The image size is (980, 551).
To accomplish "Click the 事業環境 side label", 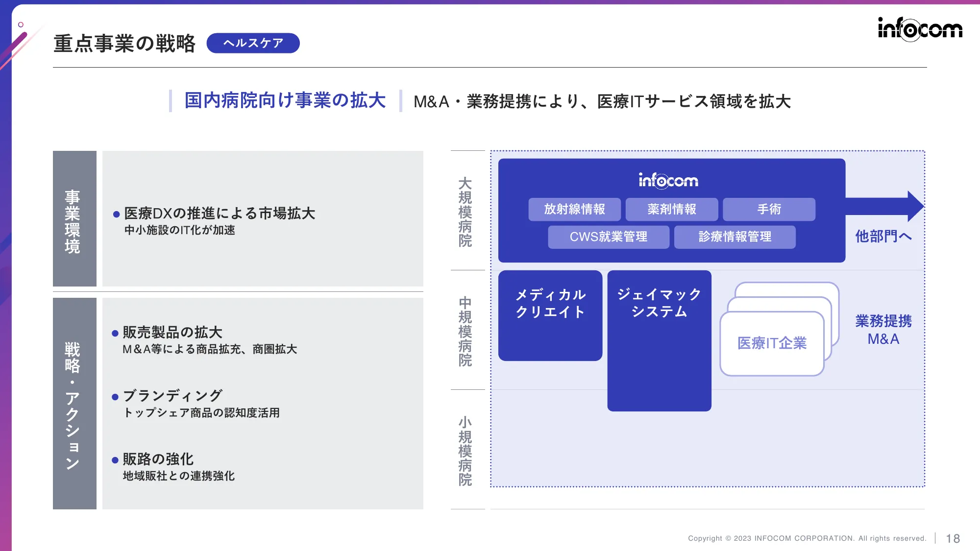I will coord(74,218).
